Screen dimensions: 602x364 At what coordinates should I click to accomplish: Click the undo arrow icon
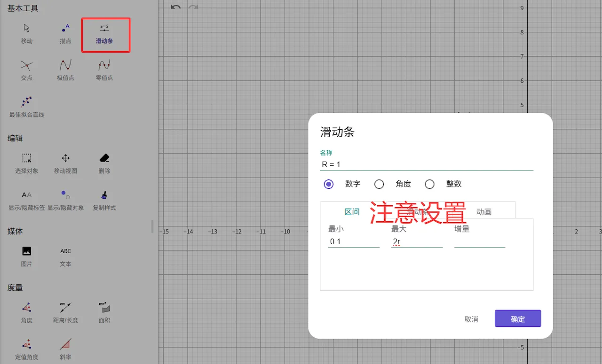click(x=175, y=8)
